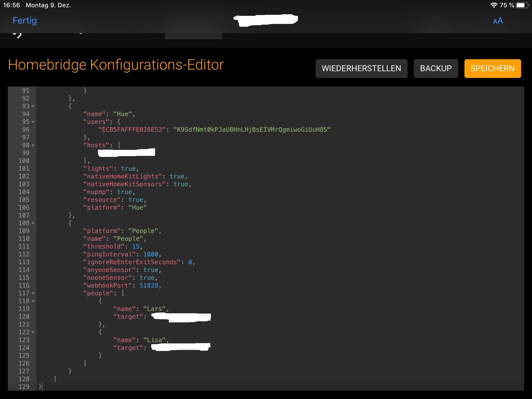Click the webhookPort value 51828
532x399 pixels.
tap(149, 285)
